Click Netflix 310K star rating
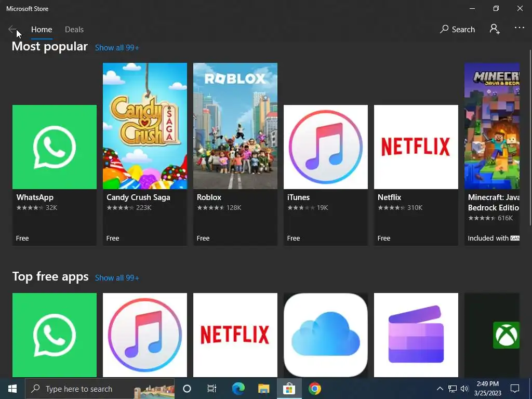 pyautogui.click(x=400, y=208)
